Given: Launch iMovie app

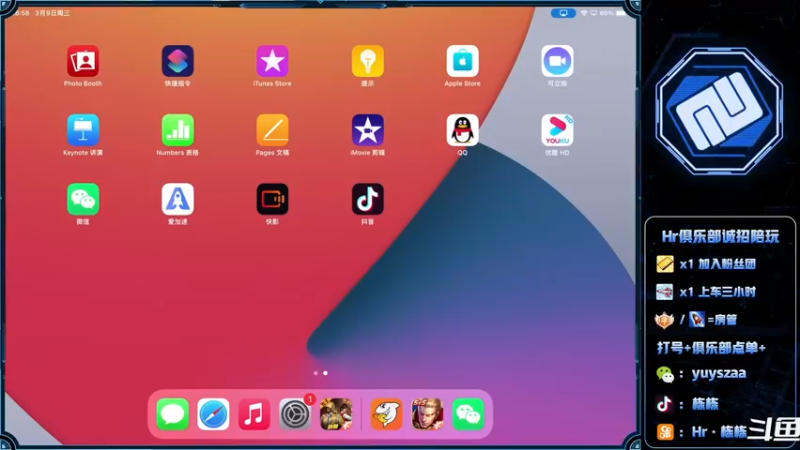Looking at the screenshot, I should coord(367,130).
